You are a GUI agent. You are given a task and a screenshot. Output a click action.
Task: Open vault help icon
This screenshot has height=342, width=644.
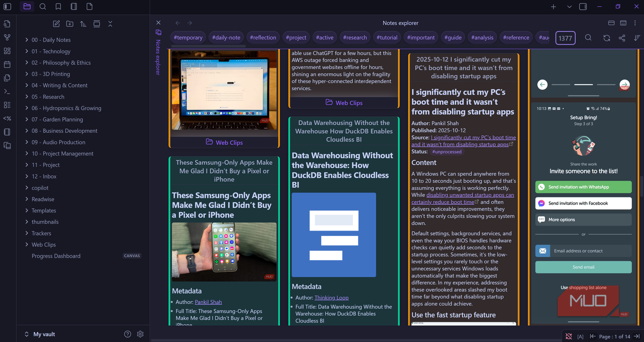click(128, 334)
